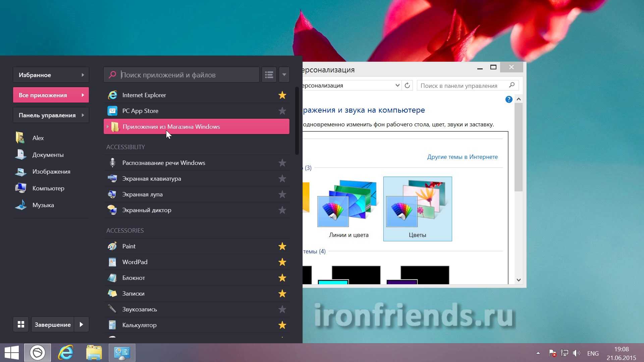Viewport: 644px width, 362px height.
Task: Open the address bar dropdown in Персонализация
Action: pos(397,85)
